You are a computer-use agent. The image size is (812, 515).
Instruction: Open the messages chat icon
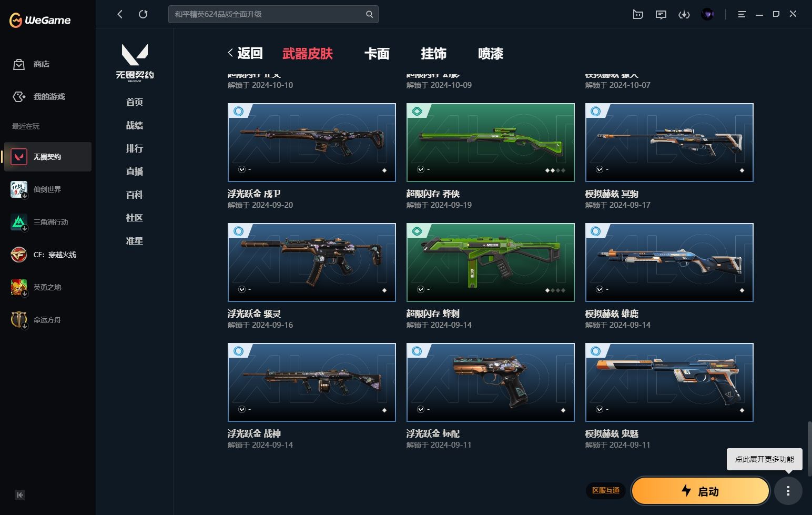(x=661, y=15)
